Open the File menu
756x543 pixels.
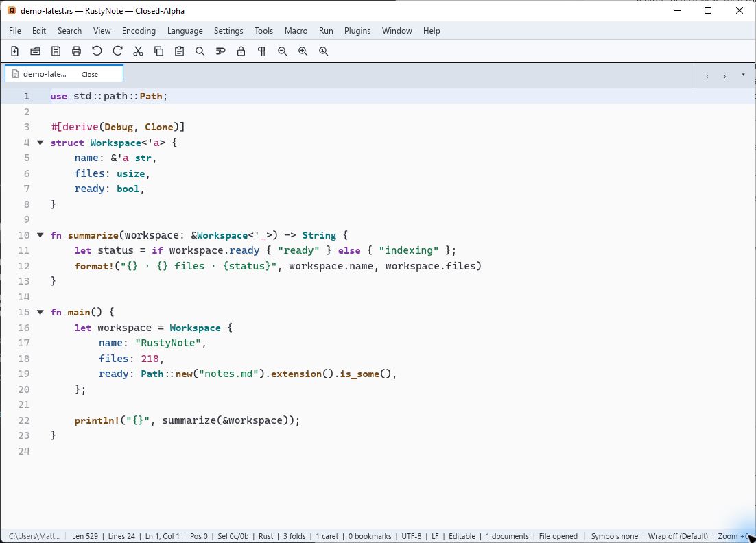click(15, 30)
